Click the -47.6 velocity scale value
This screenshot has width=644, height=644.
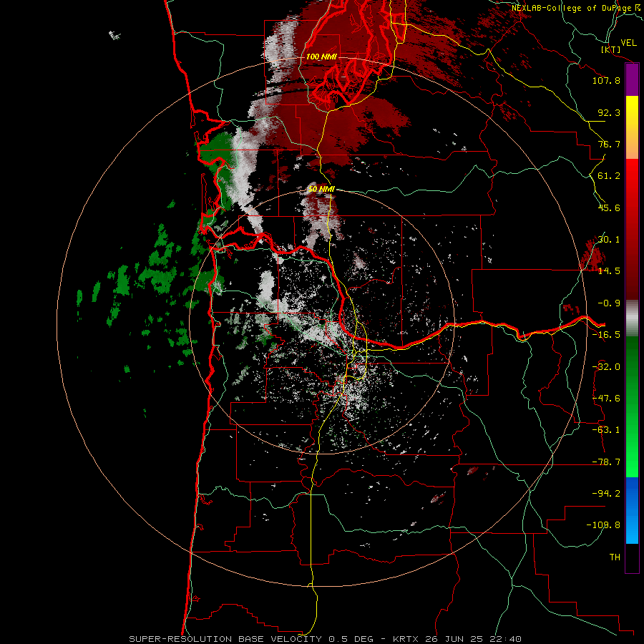pyautogui.click(x=606, y=399)
